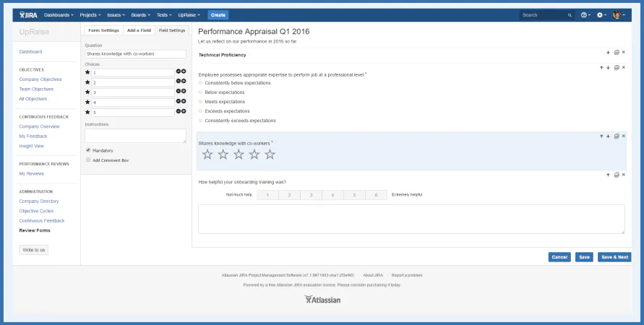Viewport: 644px width, 325px height.
Task: Expand the UpRaise menu in navbar
Action: [x=189, y=14]
